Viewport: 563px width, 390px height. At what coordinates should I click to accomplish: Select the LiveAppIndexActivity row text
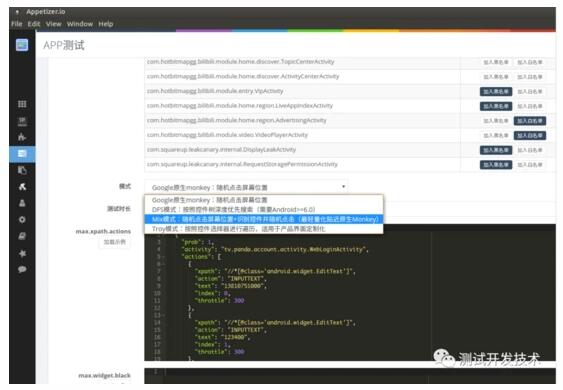coord(239,106)
